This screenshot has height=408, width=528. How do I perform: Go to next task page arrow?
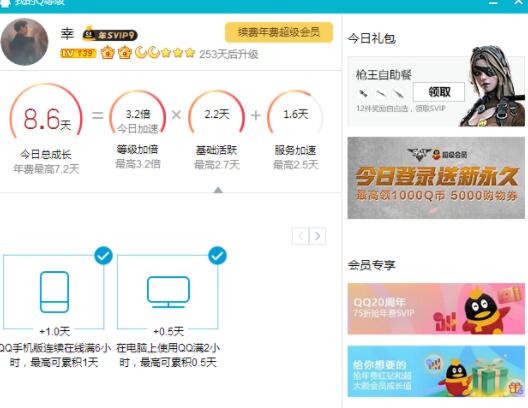[318, 236]
